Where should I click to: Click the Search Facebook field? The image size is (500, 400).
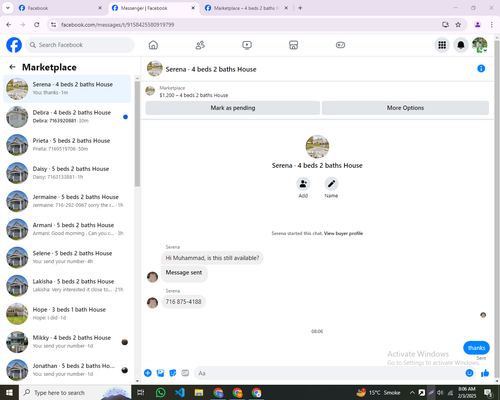pyautogui.click(x=80, y=45)
